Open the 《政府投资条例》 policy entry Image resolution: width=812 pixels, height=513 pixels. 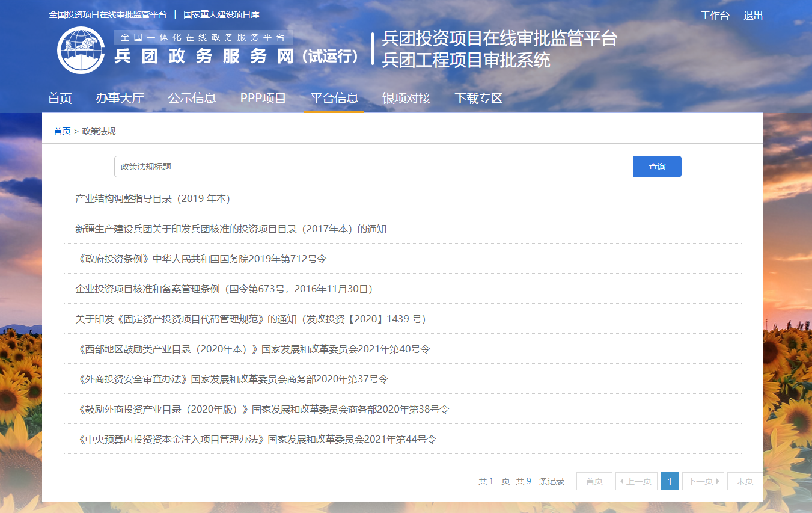point(202,259)
